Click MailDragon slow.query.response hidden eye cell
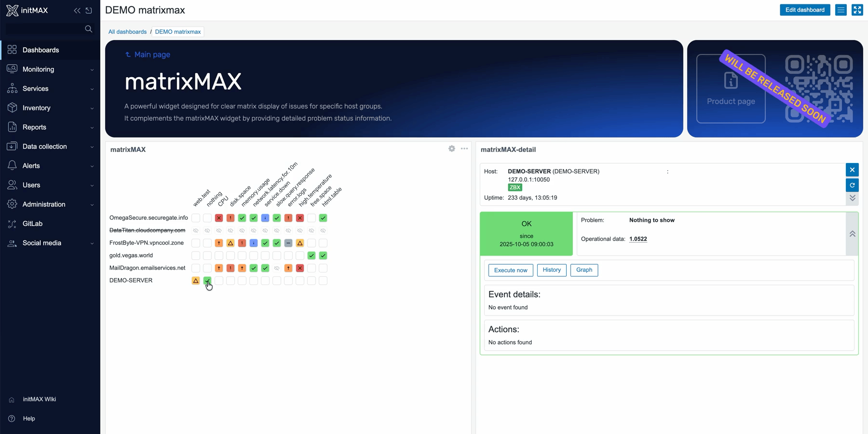Viewport: 868px width, 434px height. (x=277, y=268)
